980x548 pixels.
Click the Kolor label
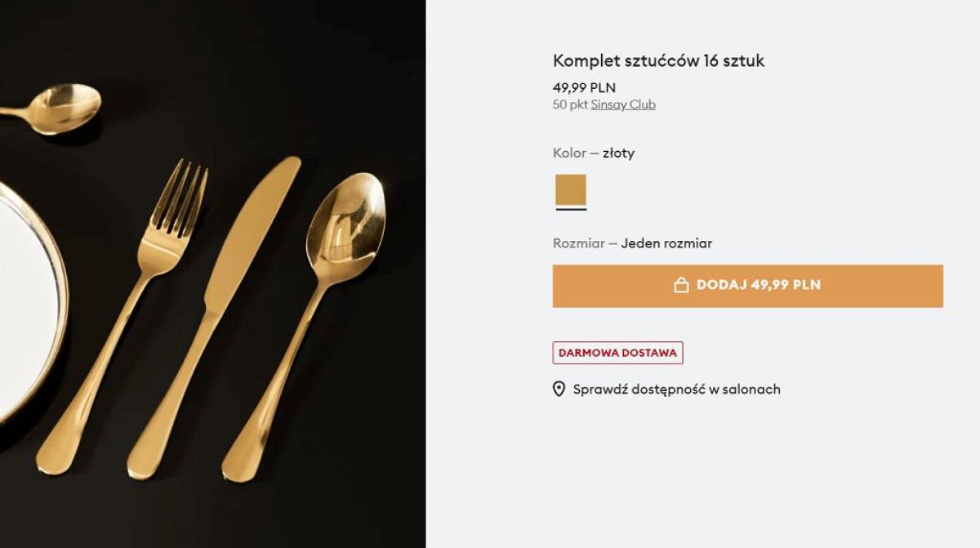[x=569, y=153]
